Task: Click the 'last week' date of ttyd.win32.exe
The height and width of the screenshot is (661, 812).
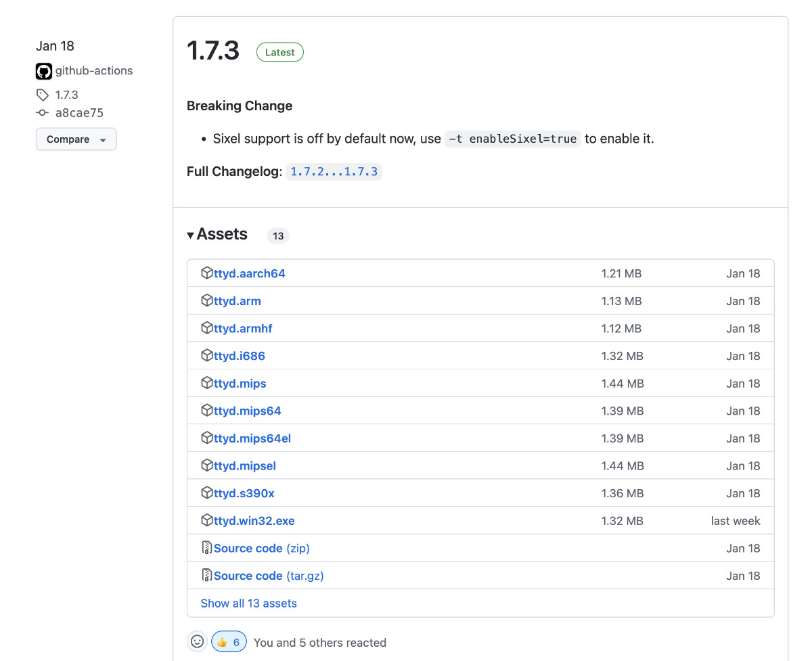Action: pos(736,521)
